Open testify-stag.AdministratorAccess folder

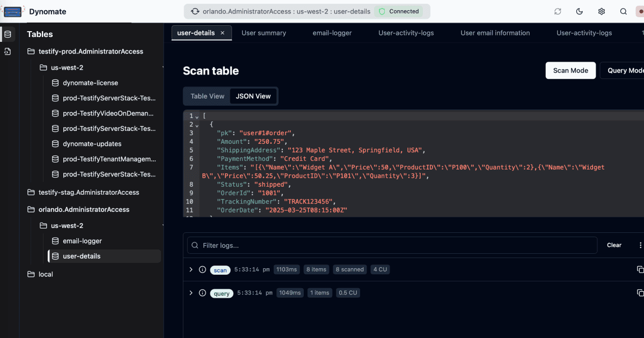tap(89, 192)
